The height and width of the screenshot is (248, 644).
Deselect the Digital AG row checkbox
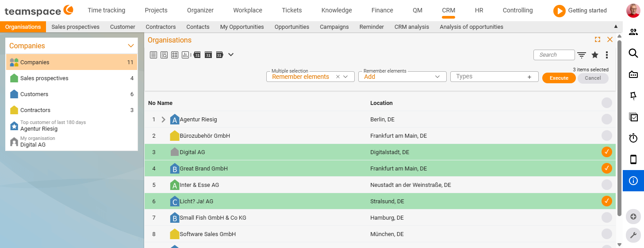(x=607, y=152)
